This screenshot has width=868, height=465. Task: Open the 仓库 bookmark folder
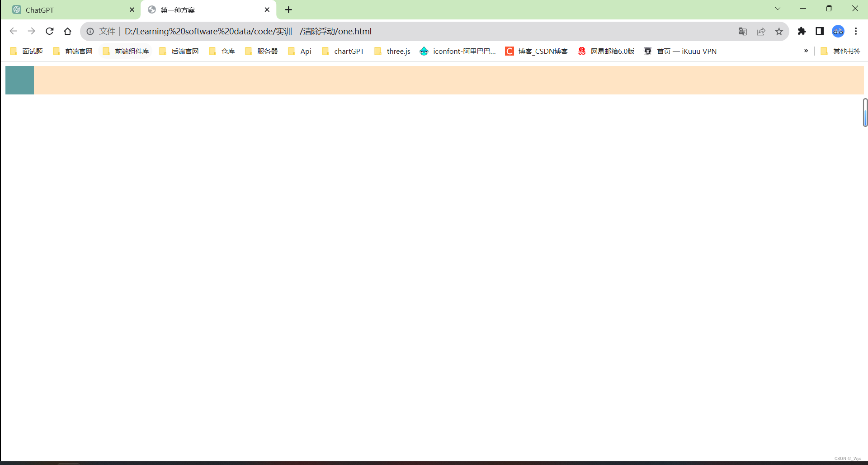click(x=222, y=51)
